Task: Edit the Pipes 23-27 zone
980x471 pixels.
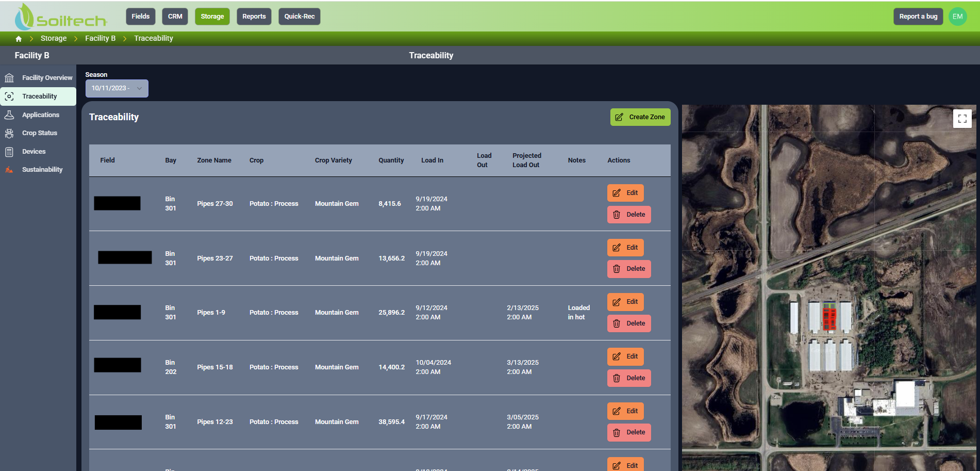Action: (x=625, y=248)
